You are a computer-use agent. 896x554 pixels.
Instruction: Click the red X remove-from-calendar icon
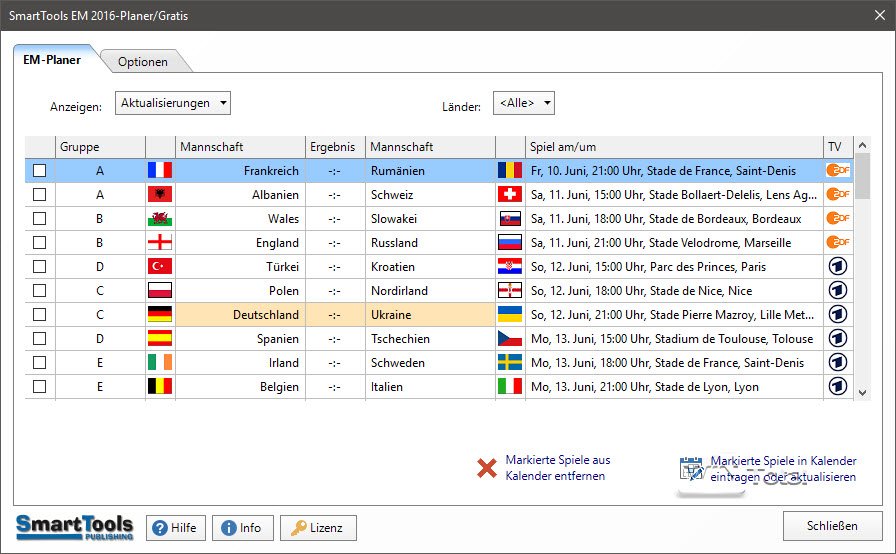[x=487, y=468]
